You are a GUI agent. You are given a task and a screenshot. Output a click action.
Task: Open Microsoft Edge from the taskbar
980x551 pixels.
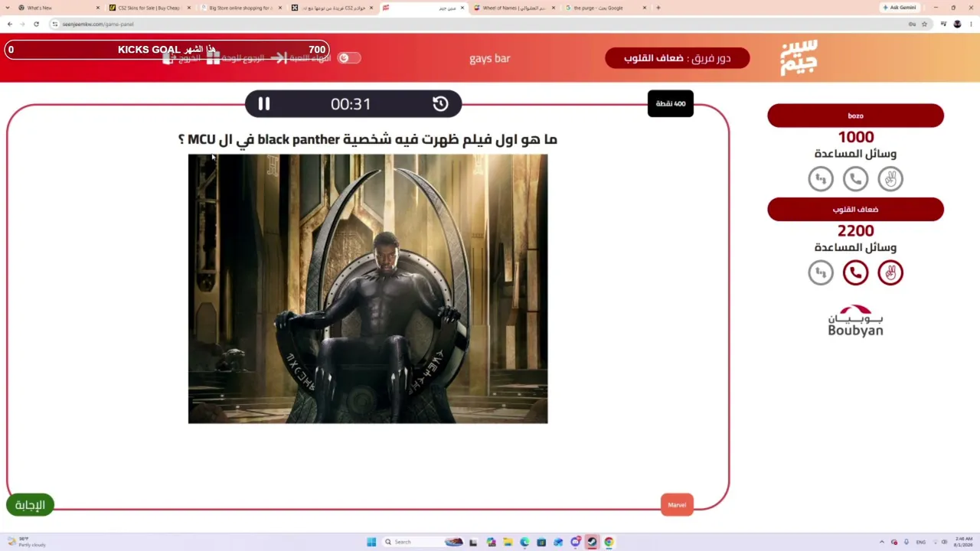pos(524,542)
